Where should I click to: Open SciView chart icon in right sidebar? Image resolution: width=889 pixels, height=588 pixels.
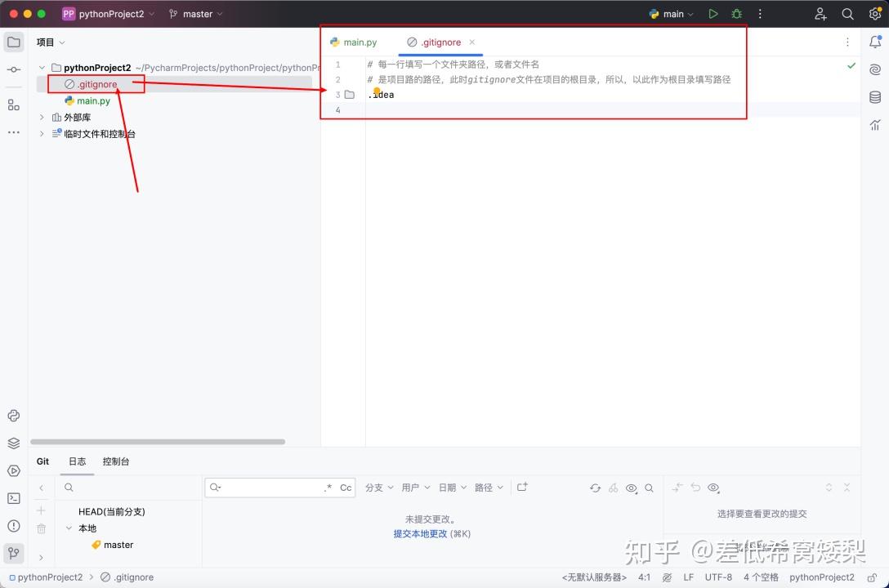pyautogui.click(x=875, y=125)
